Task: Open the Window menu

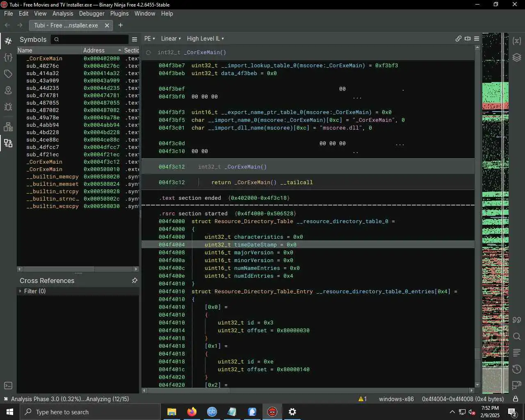Action: coord(145,14)
